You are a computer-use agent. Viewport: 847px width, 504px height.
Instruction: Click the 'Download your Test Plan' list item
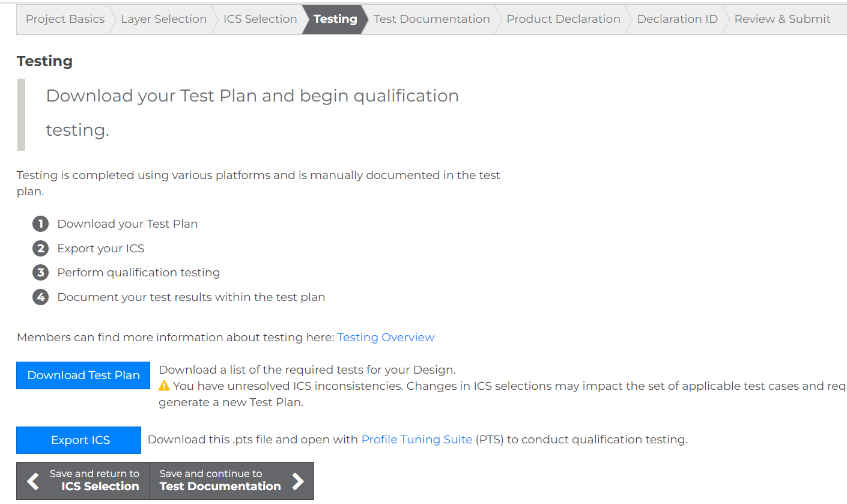pyautogui.click(x=127, y=224)
